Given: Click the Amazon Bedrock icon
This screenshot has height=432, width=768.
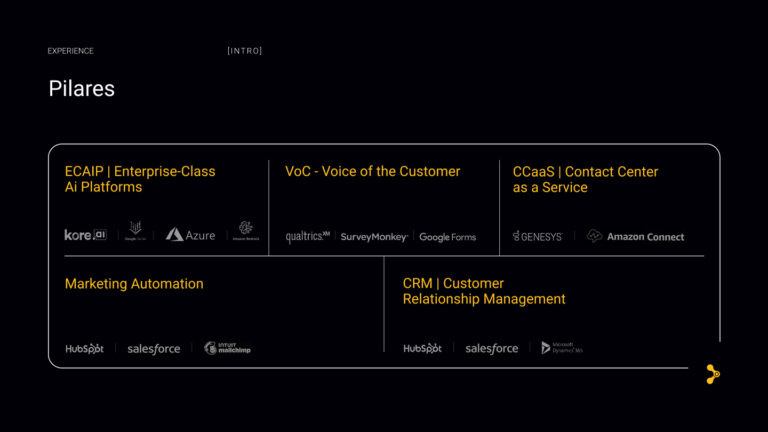Looking at the screenshot, I should click(x=246, y=231).
